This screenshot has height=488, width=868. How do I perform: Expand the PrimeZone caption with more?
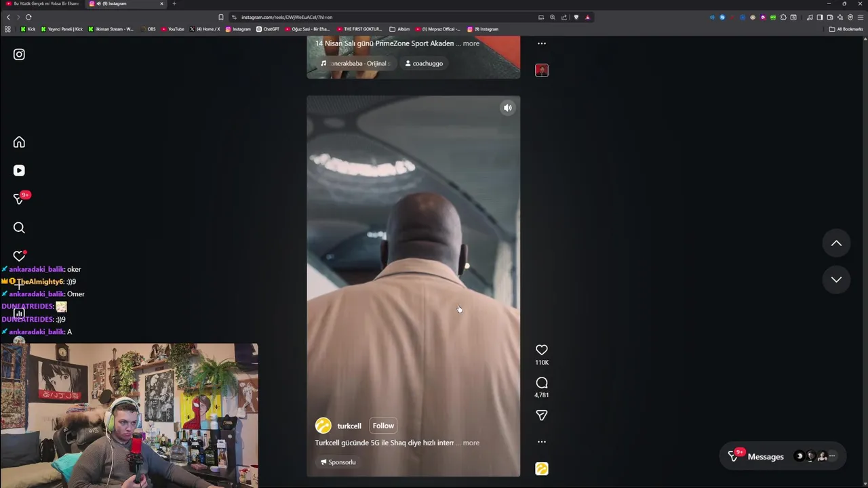pos(471,43)
